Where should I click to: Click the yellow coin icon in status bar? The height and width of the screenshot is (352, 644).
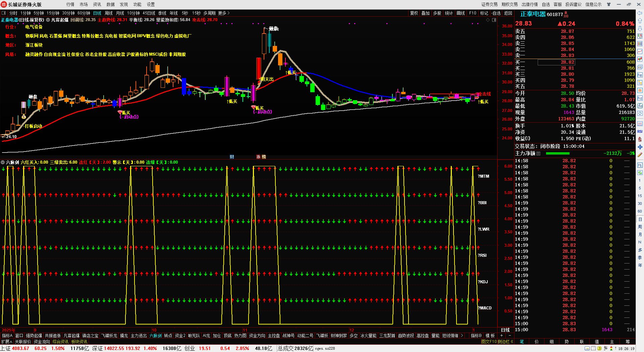599,348
